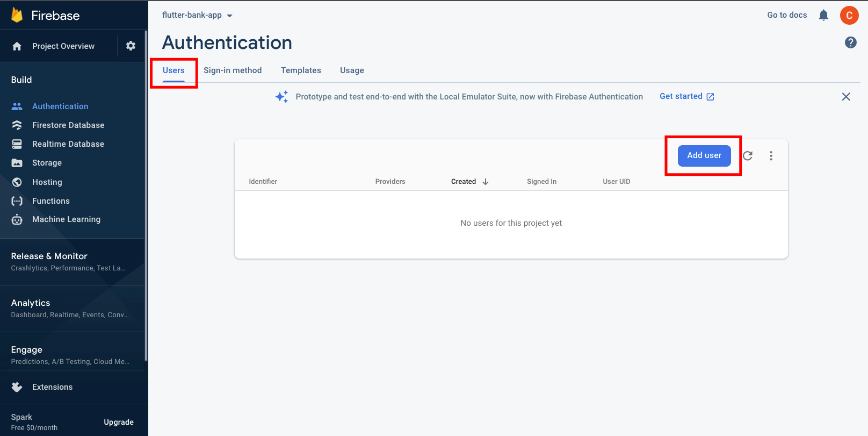The width and height of the screenshot is (868, 436).
Task: Open Extensions from the sidebar
Action: coord(52,387)
